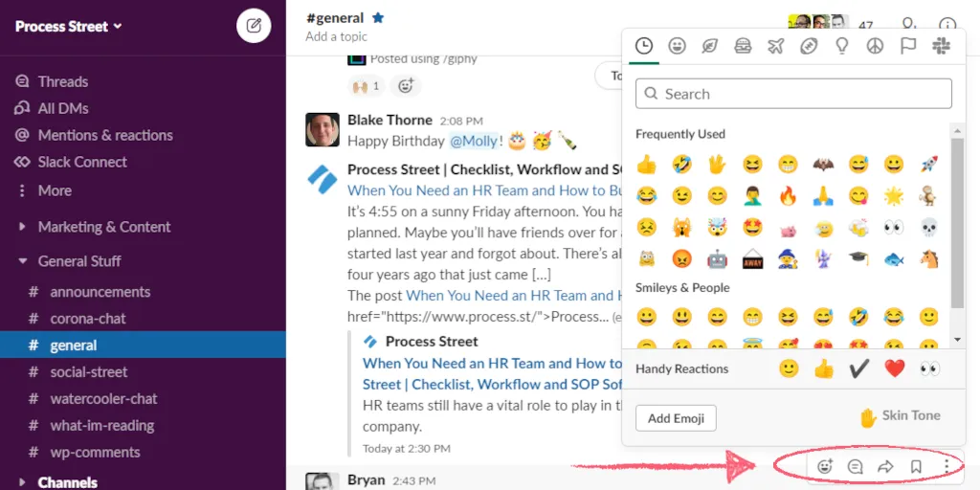The width and height of the screenshot is (980, 490).
Task: Click Add reaction in message actions toolbar
Action: tap(825, 466)
